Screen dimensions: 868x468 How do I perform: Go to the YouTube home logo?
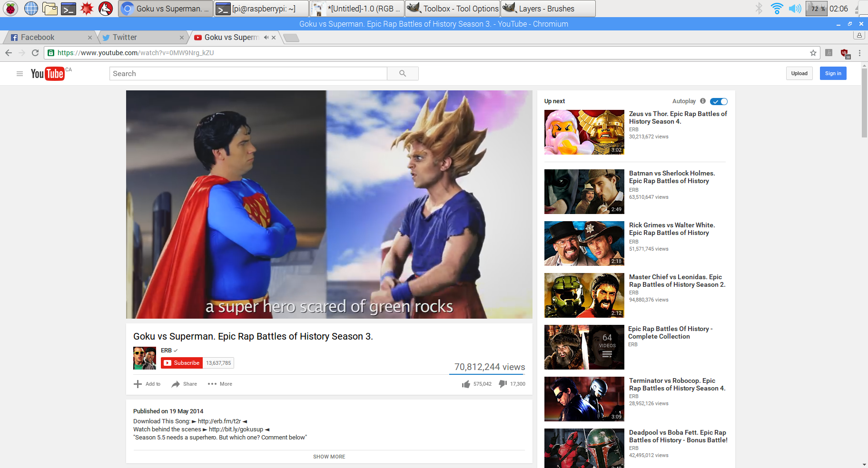(x=48, y=74)
